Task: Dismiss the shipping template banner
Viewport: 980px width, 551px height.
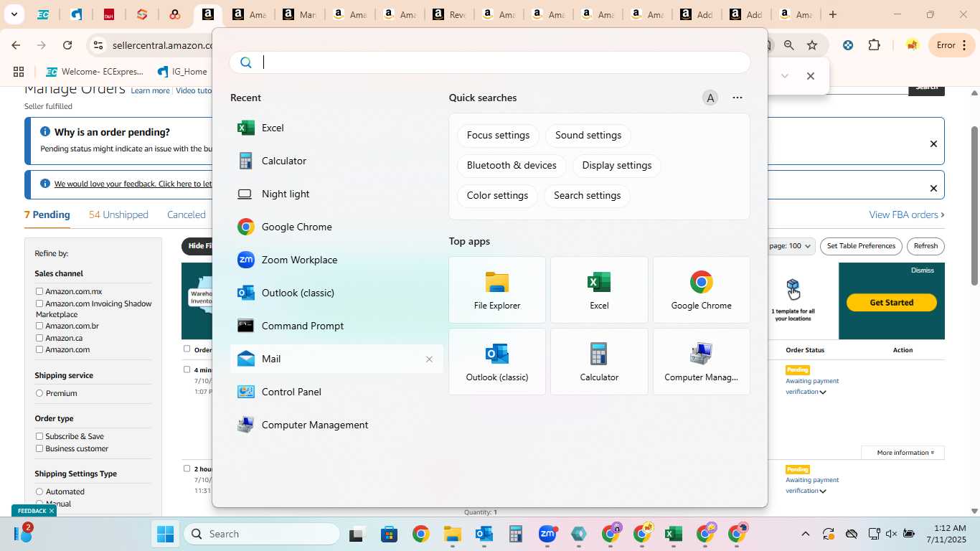Action: tap(923, 270)
